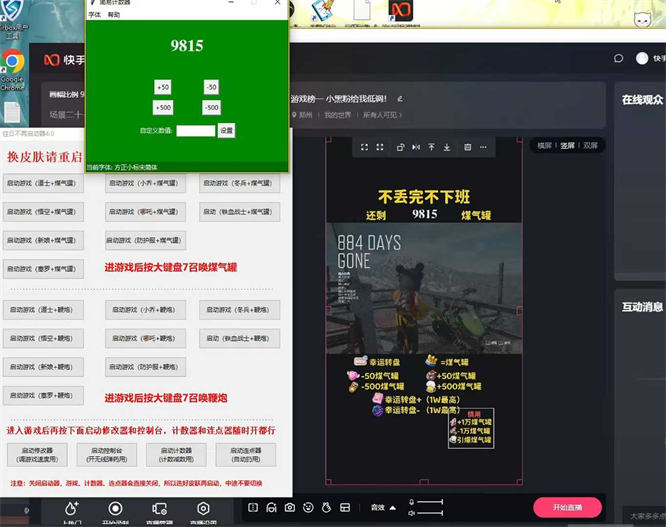Image resolution: width=666 pixels, height=527 pixels.
Task: Click 启动游戏 (冬兵+煤气罐) in launcher
Action: pyautogui.click(x=240, y=183)
